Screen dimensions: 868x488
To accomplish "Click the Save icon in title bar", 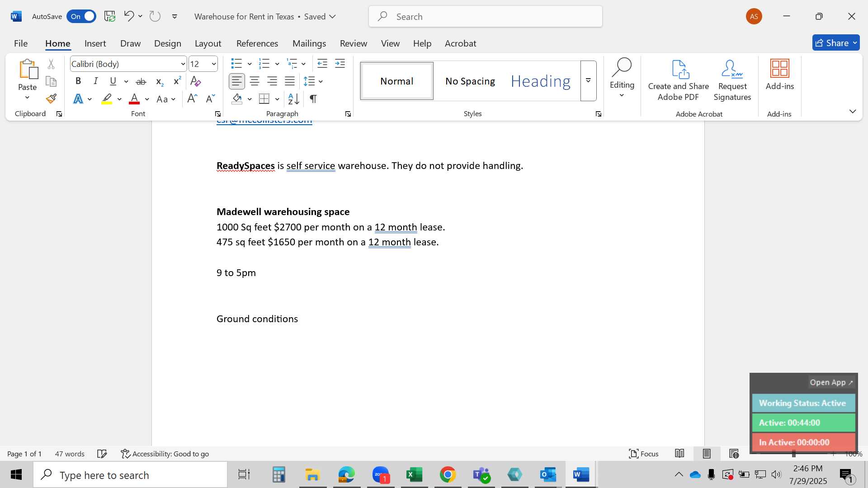I will pos(110,16).
